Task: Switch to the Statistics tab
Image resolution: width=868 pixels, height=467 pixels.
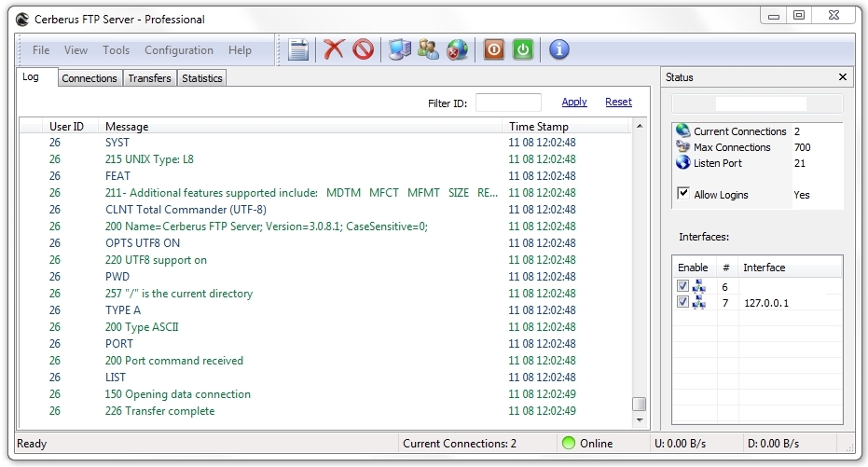Action: tap(202, 78)
